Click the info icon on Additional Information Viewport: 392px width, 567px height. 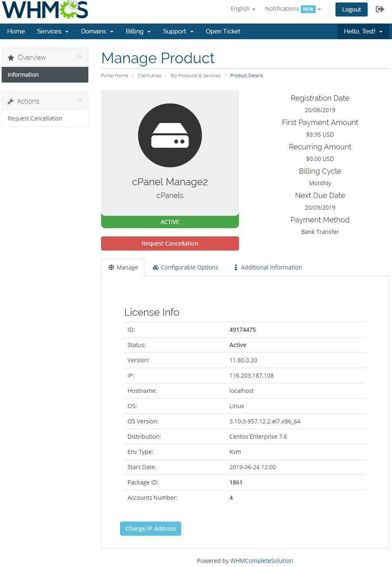236,267
